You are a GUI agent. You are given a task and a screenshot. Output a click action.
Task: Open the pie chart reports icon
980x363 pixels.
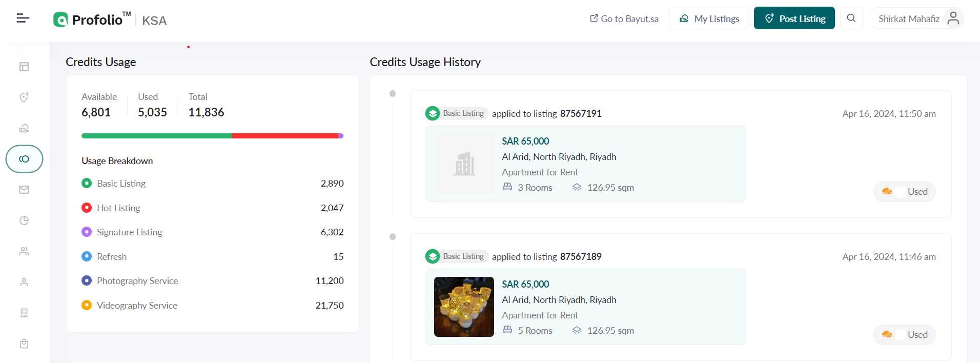(x=24, y=220)
